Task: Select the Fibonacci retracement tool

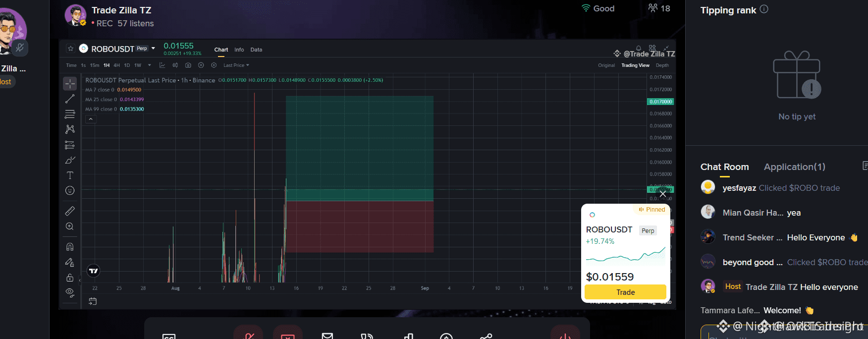Action: coord(70,114)
